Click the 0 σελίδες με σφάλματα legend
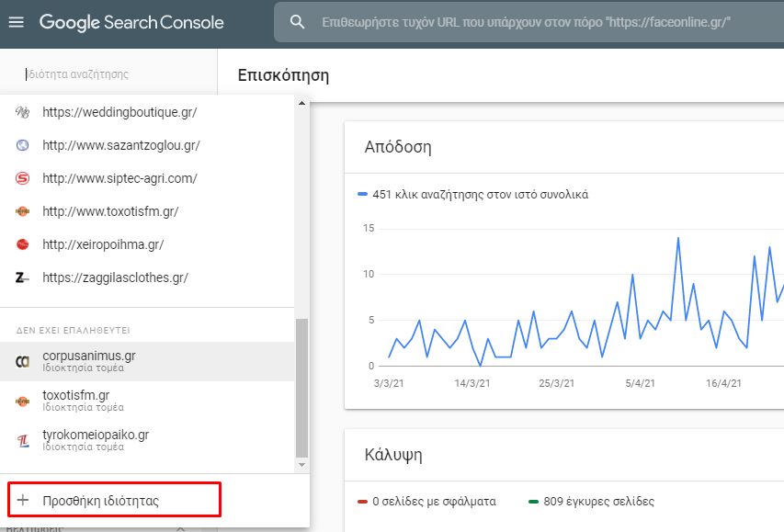This screenshot has width=784, height=532. point(427,501)
